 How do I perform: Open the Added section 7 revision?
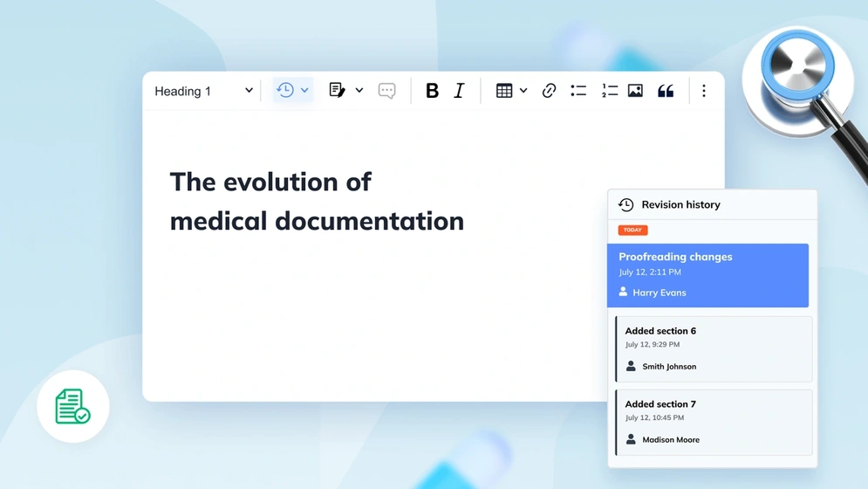click(714, 423)
